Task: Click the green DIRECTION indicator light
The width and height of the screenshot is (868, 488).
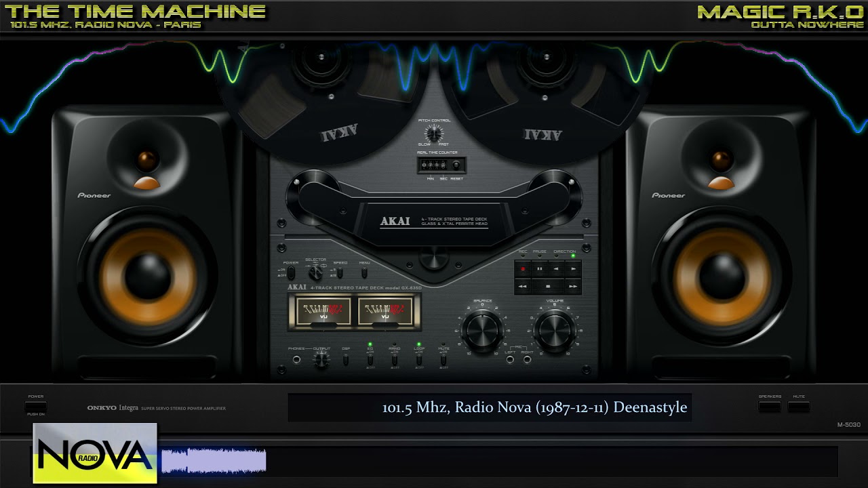Action: pos(573,256)
